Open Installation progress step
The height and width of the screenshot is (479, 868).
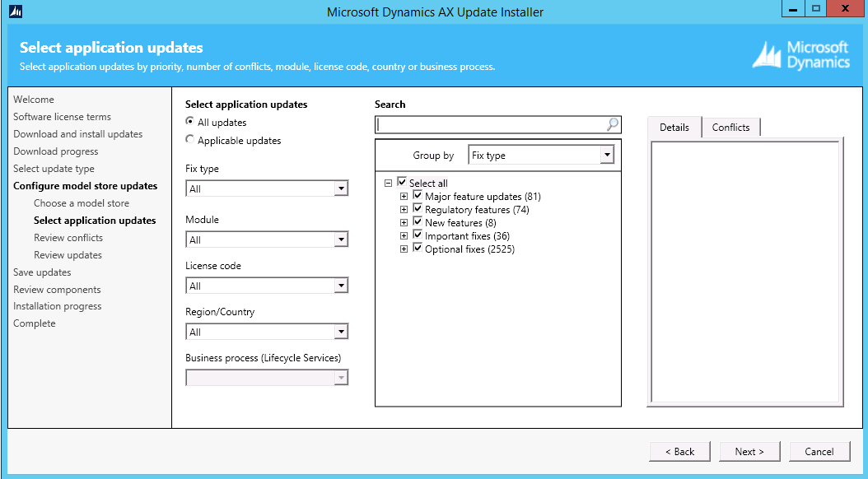[58, 306]
